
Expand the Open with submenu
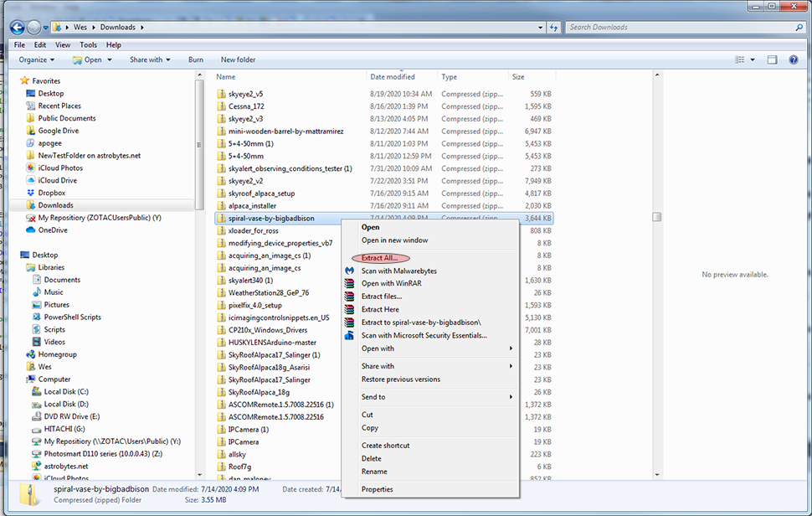pyautogui.click(x=435, y=348)
